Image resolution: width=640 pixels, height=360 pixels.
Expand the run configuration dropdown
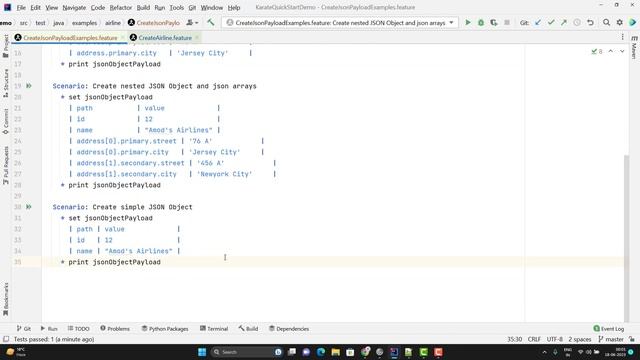click(451, 23)
